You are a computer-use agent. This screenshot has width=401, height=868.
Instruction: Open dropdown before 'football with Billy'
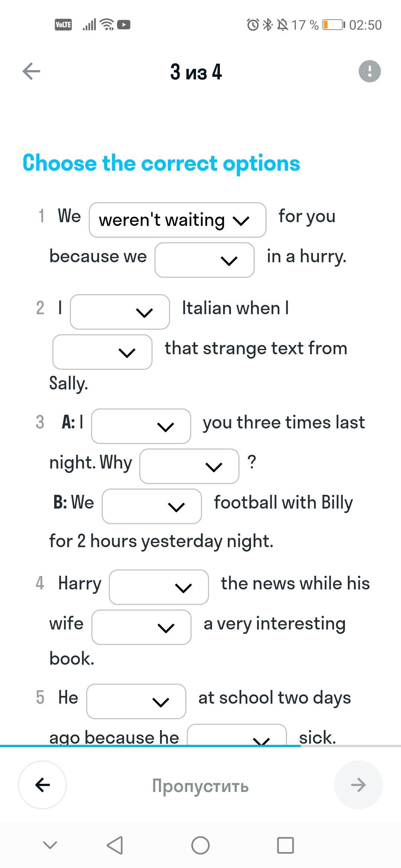point(152,506)
